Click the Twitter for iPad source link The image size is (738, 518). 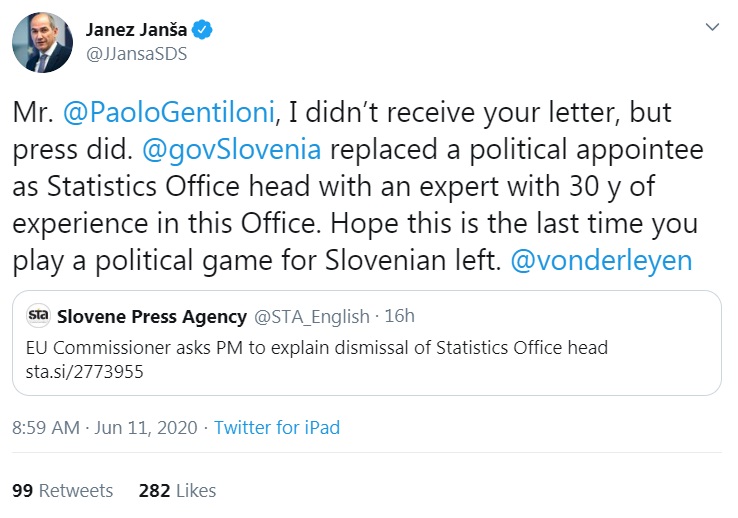[277, 428]
